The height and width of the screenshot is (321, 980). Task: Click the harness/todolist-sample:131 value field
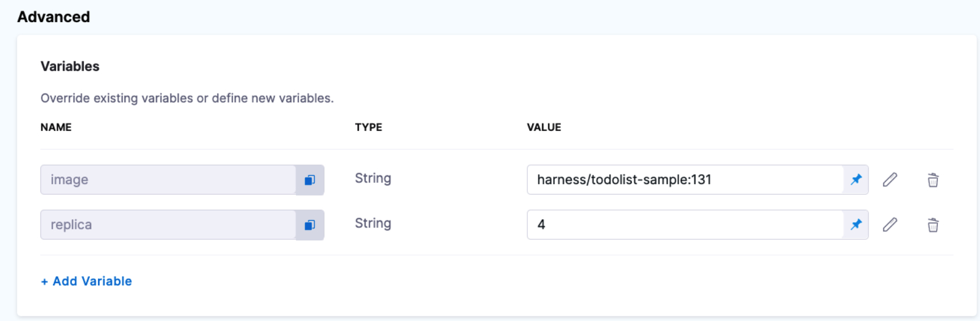pos(684,180)
